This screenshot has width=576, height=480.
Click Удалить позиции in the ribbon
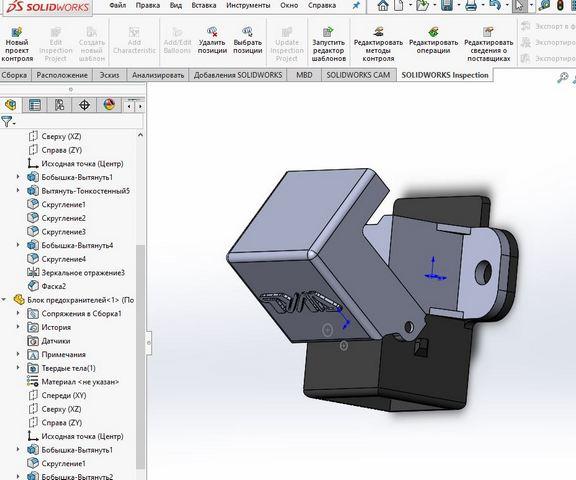[212, 40]
